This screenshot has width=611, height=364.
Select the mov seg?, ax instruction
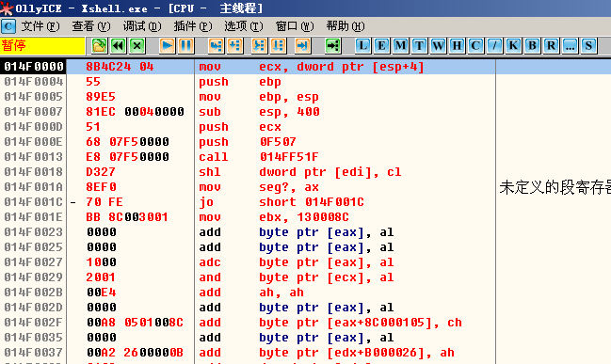tap(259, 187)
